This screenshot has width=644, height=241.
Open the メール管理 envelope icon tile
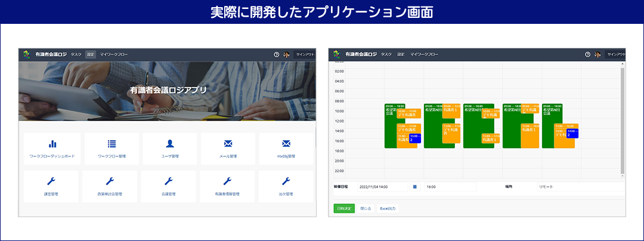coord(228,148)
